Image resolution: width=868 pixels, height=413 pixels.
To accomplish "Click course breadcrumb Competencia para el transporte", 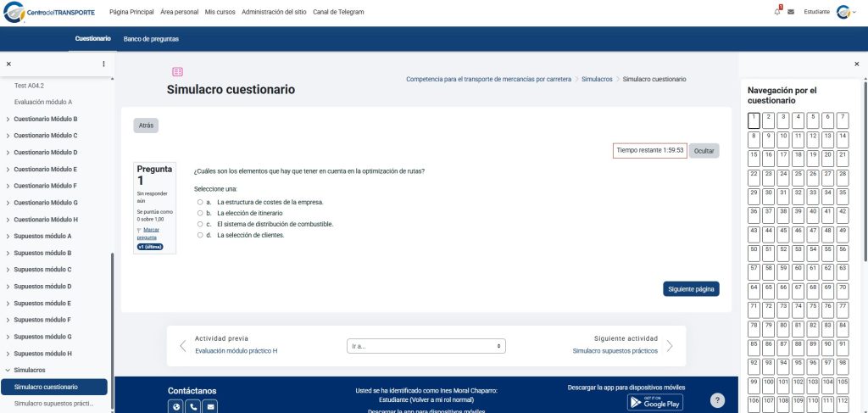I will [x=489, y=79].
